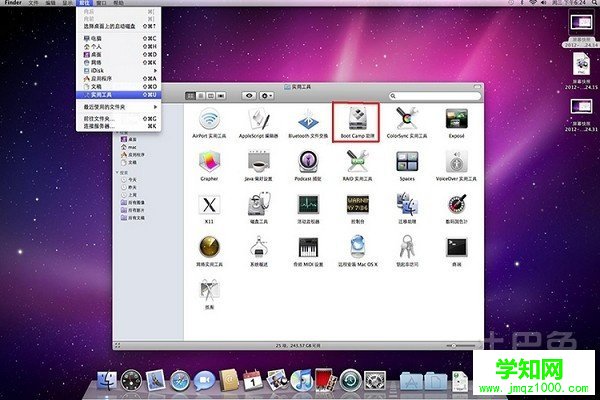The width and height of the screenshot is (600, 400).
Task: Select the X11 app icon
Action: (209, 205)
